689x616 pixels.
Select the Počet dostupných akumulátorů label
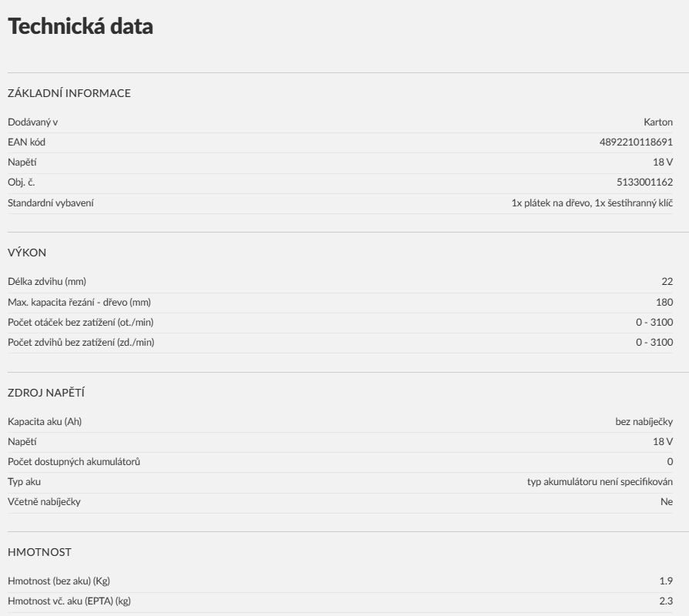[x=74, y=462]
